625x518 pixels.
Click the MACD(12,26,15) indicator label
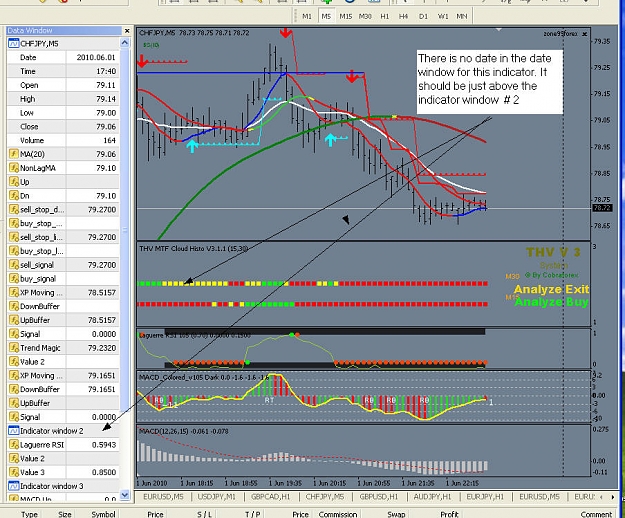[x=183, y=431]
